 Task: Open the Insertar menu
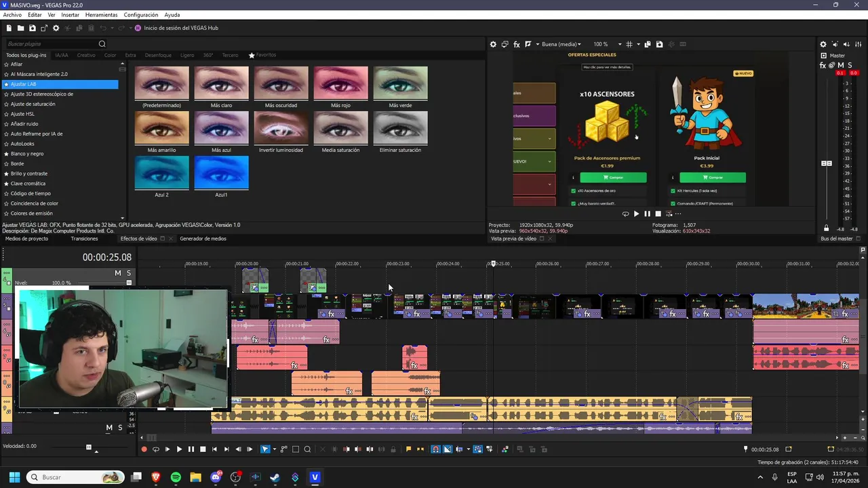70,15
